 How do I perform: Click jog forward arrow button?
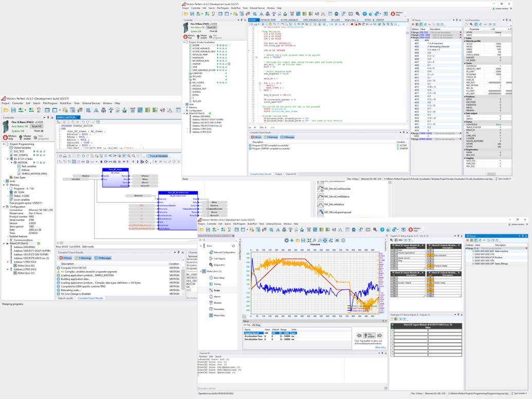[379, 335]
